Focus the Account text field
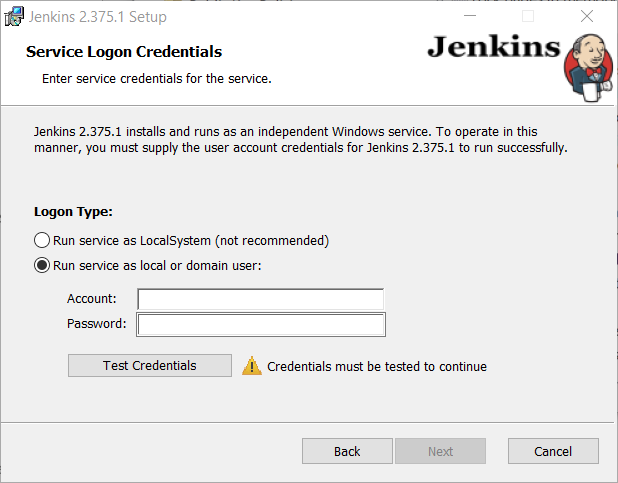618x483 pixels. [261, 299]
